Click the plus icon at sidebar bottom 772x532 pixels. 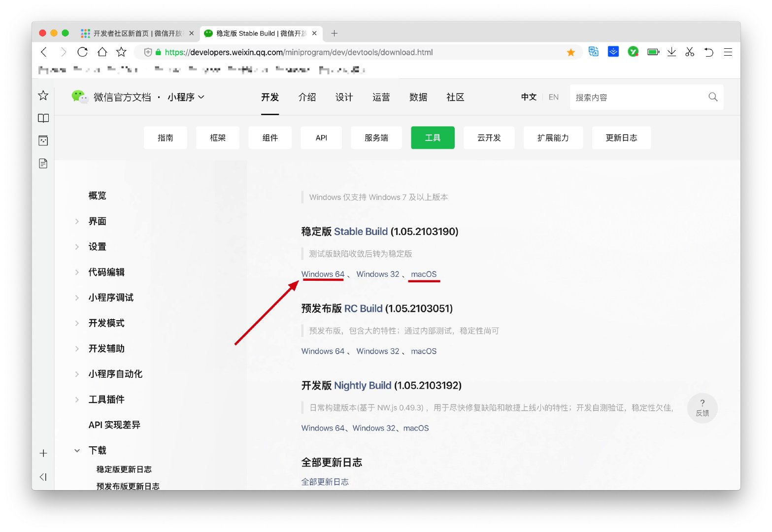tap(43, 453)
